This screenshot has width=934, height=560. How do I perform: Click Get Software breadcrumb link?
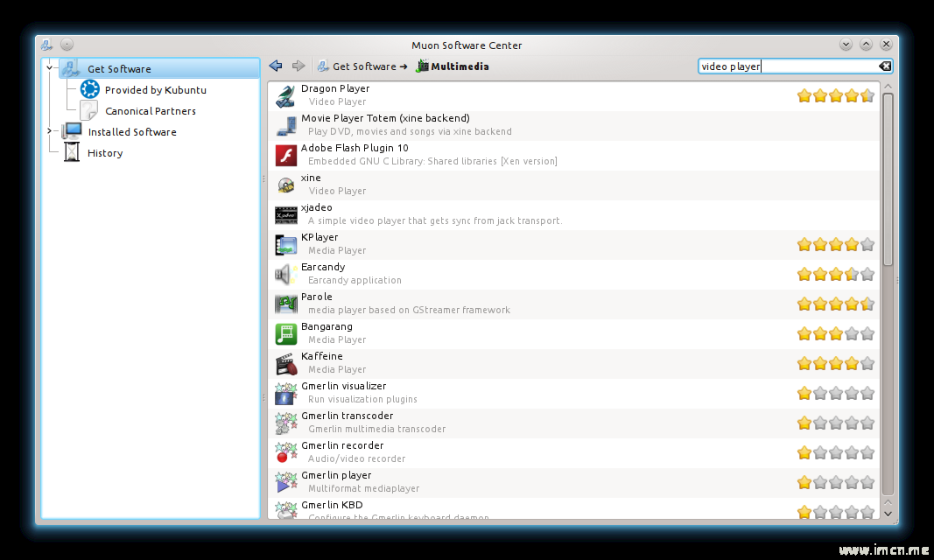pyautogui.click(x=364, y=66)
